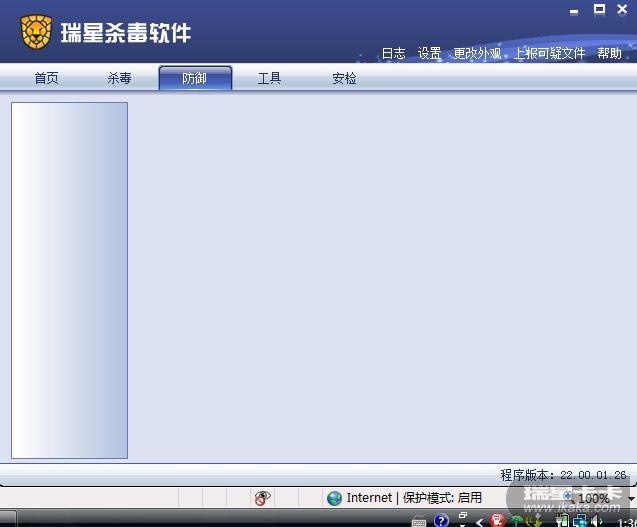Viewport: 637px width, 527px height.
Task: Close the Rising antivirus window
Action: [x=622, y=9]
